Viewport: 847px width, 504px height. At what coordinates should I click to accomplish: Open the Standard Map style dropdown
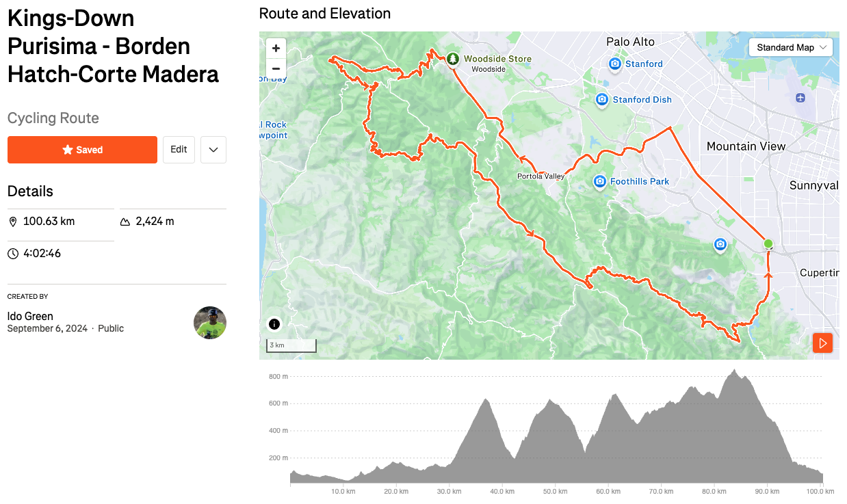coord(792,47)
